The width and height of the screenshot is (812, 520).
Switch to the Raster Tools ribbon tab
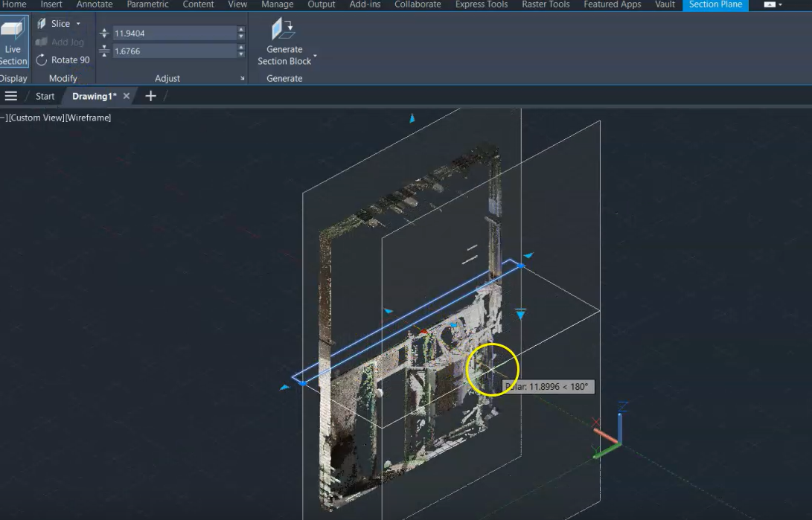[x=545, y=5]
